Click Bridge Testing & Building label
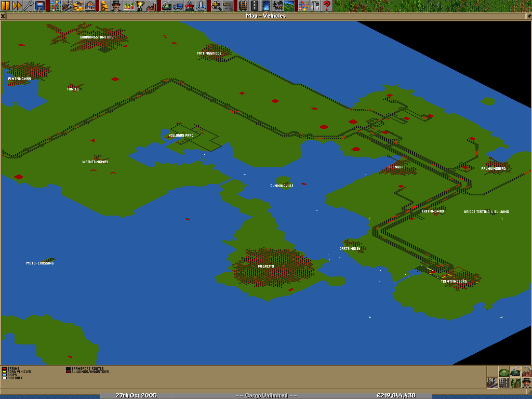Screen dimensions: 532x399 coord(486,212)
